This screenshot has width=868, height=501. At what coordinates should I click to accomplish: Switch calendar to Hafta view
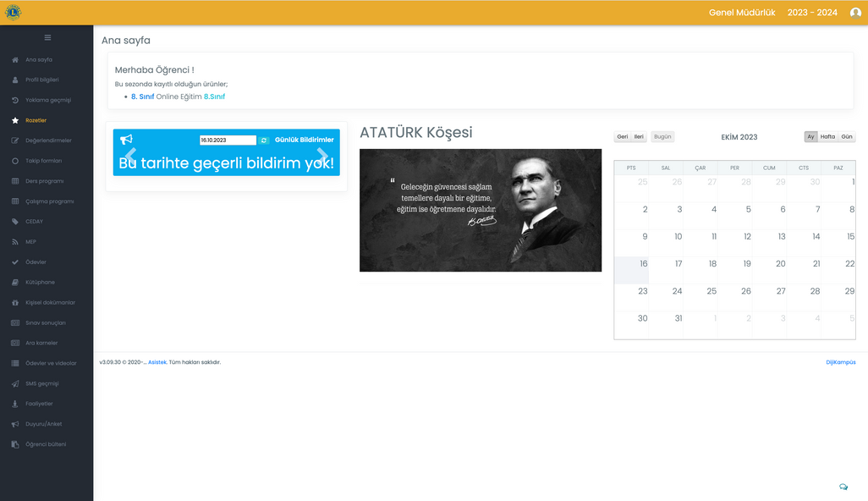[x=827, y=136]
